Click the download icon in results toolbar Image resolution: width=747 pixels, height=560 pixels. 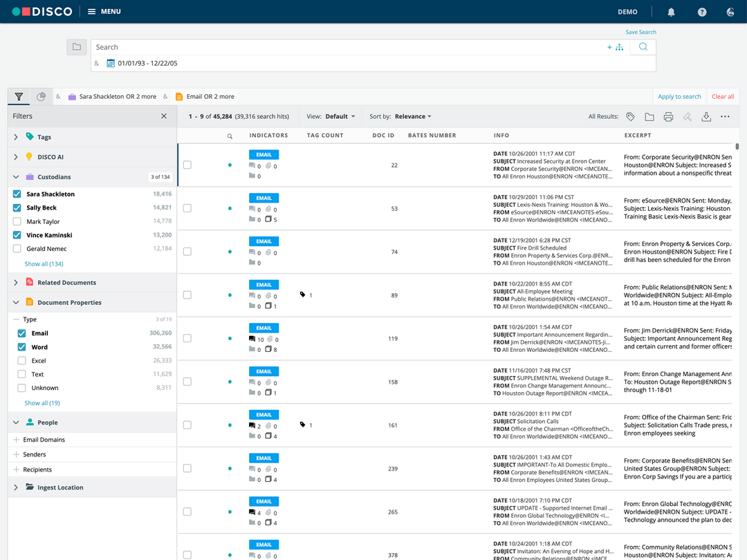[706, 117]
